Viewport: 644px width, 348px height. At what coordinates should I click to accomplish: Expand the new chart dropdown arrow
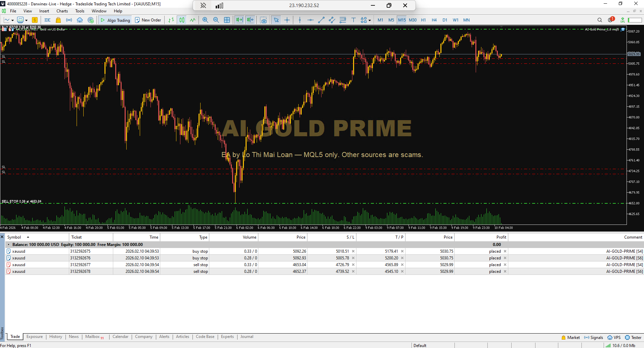(x=12, y=20)
